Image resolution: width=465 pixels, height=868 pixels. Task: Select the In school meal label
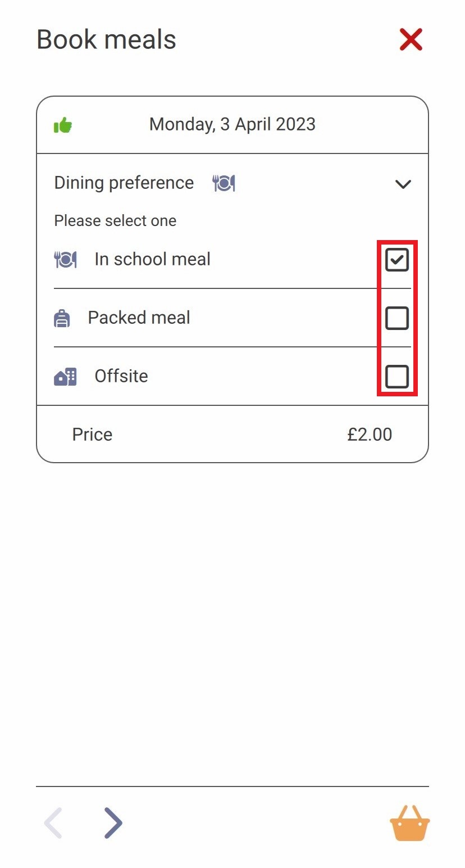click(x=153, y=259)
